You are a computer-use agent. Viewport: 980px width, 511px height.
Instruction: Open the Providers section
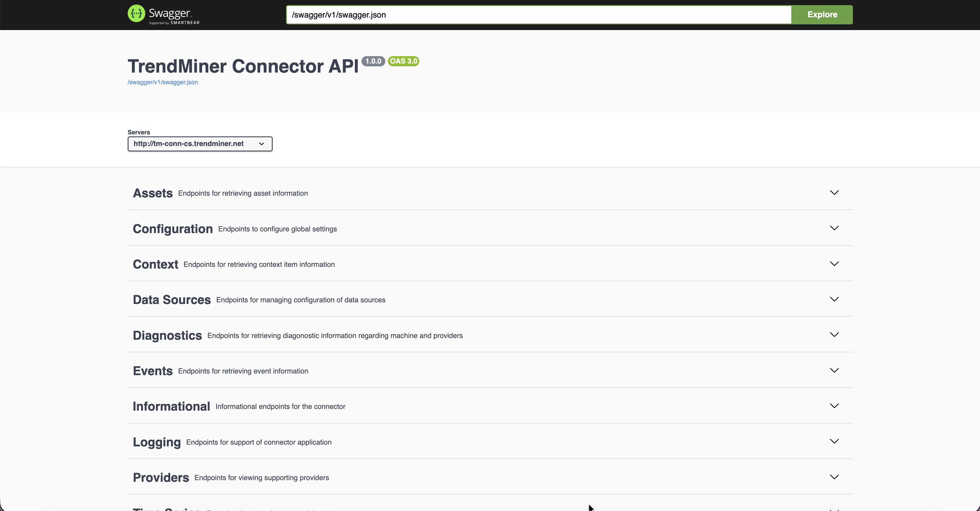click(x=834, y=477)
